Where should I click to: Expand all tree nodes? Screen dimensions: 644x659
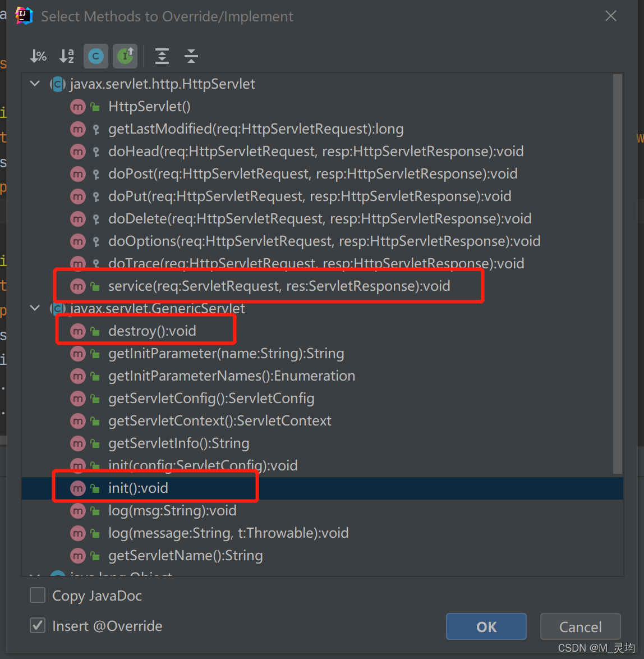(x=162, y=56)
